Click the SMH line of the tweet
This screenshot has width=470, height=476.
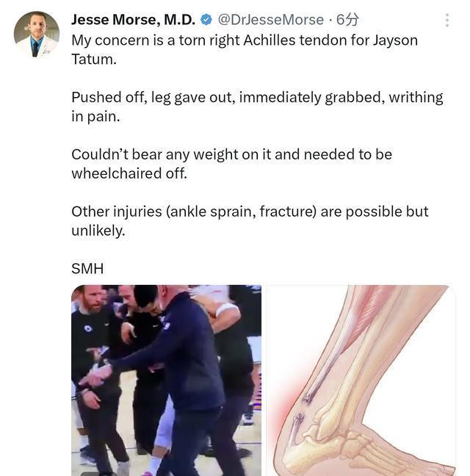[x=87, y=269]
